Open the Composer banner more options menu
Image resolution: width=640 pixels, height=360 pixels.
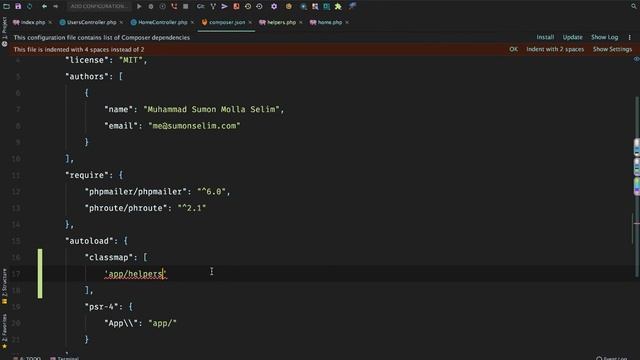(x=629, y=37)
